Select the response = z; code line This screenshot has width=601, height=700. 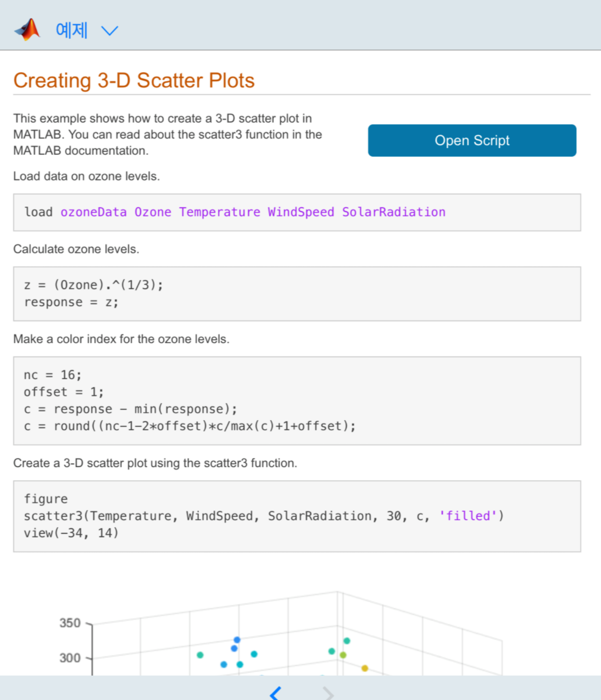[71, 302]
